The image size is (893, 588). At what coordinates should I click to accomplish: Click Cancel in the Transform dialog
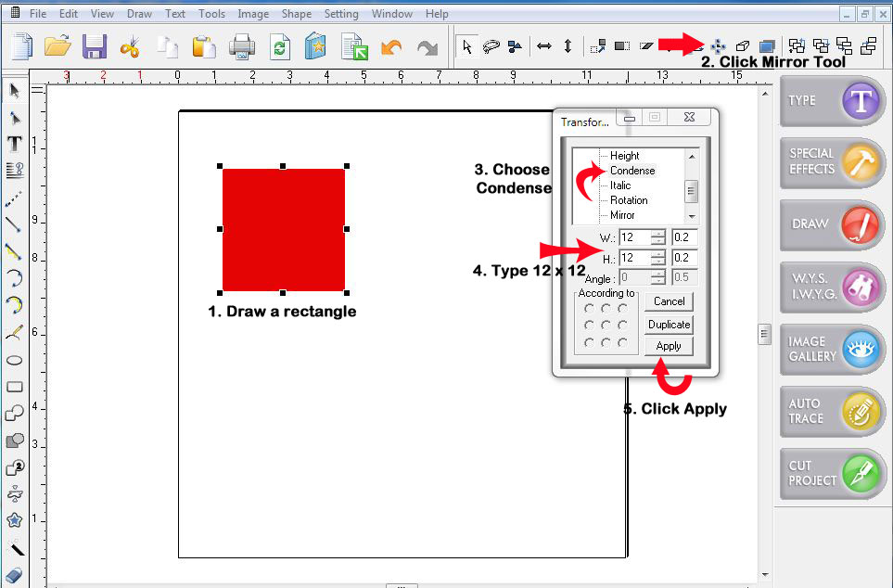pyautogui.click(x=669, y=301)
